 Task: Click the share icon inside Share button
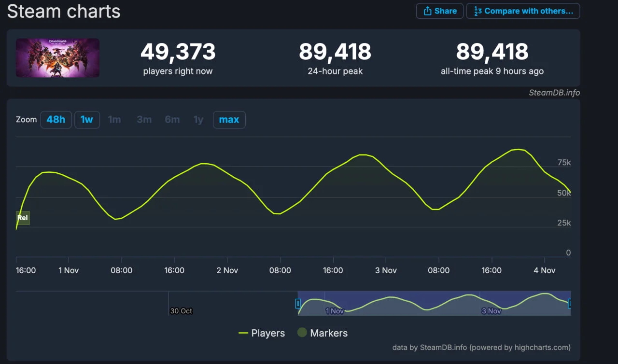tap(427, 11)
